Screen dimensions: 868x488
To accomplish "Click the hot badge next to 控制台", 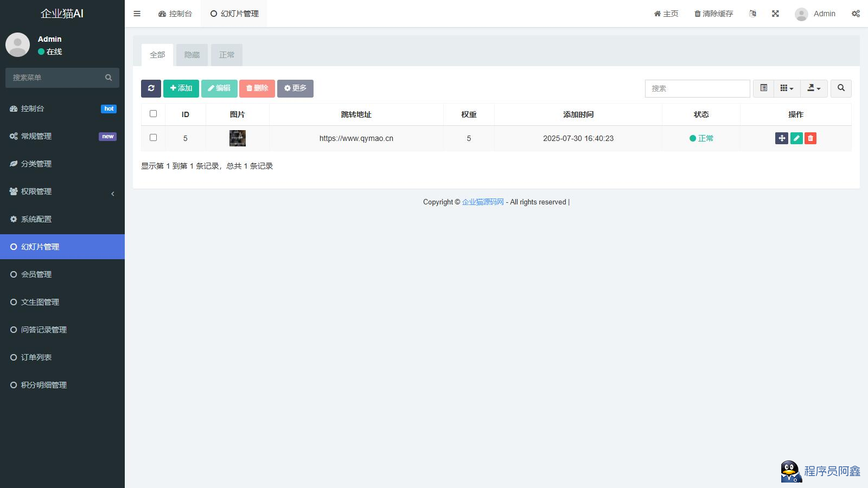I will [x=108, y=109].
